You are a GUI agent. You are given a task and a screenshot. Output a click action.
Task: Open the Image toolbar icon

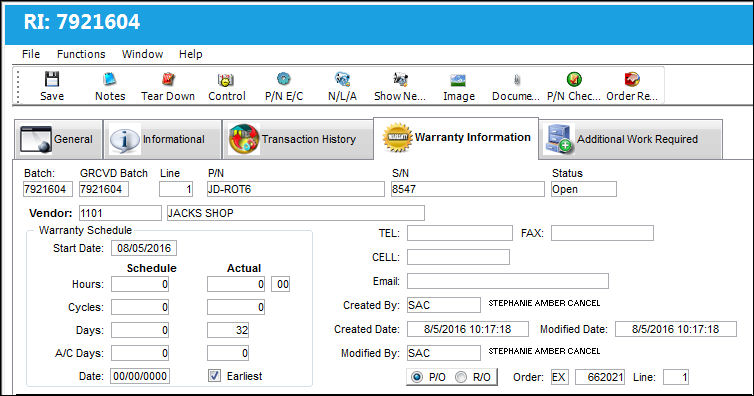pos(458,80)
